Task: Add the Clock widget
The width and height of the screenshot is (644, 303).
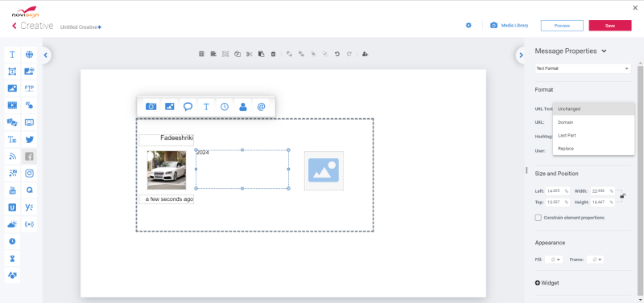Action: pyautogui.click(x=12, y=241)
